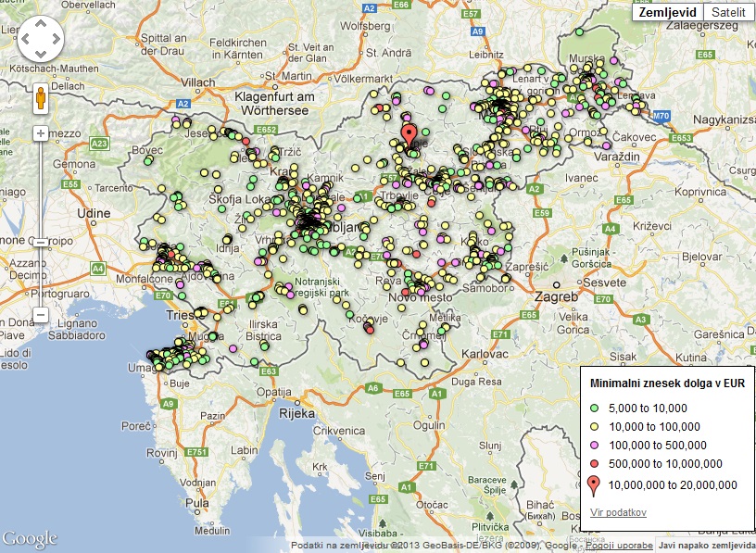Zoom out using the minus button
756x553 pixels.
click(41, 315)
